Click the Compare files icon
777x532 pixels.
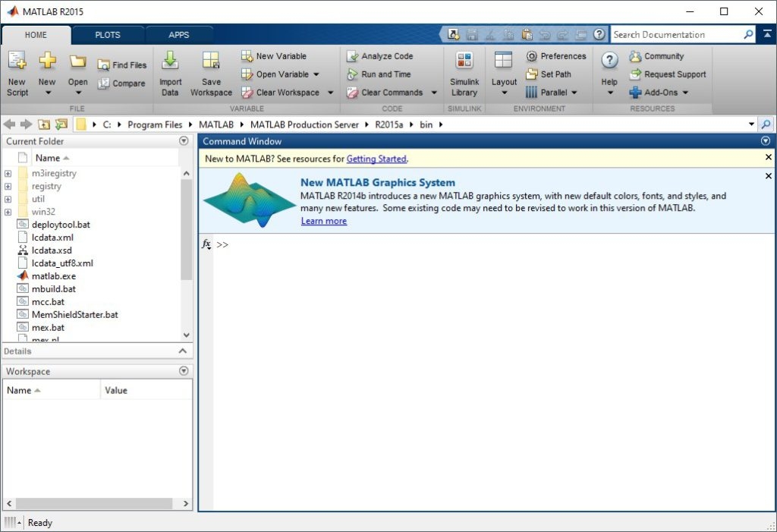104,83
